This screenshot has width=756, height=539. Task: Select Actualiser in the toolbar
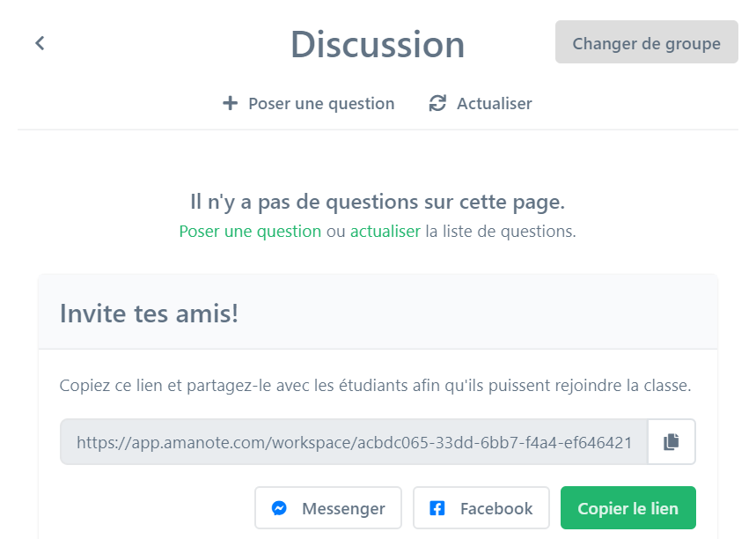click(x=481, y=103)
